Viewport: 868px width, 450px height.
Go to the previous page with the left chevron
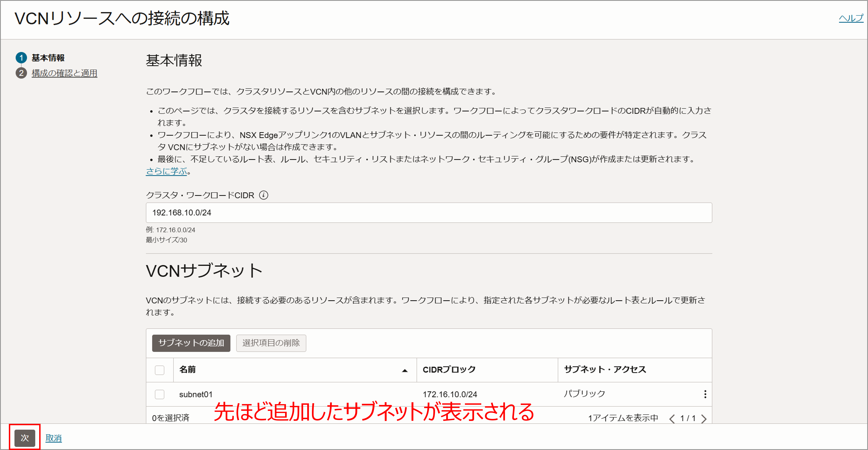(x=672, y=418)
